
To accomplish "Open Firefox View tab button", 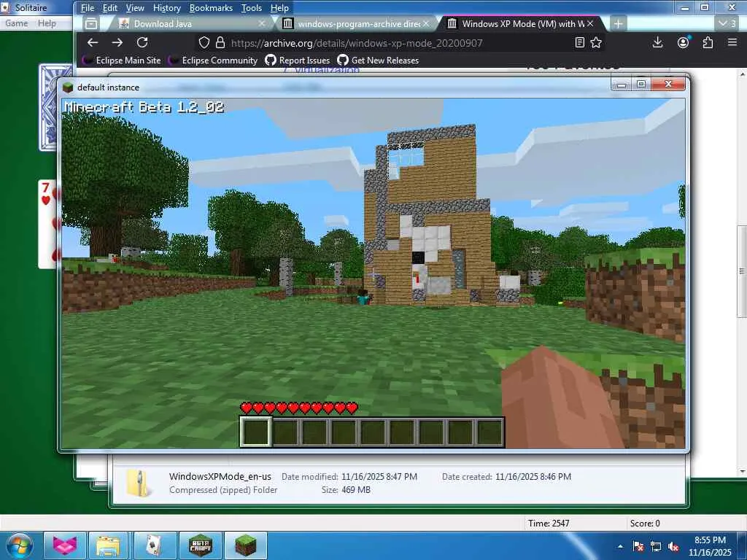I will [91, 24].
